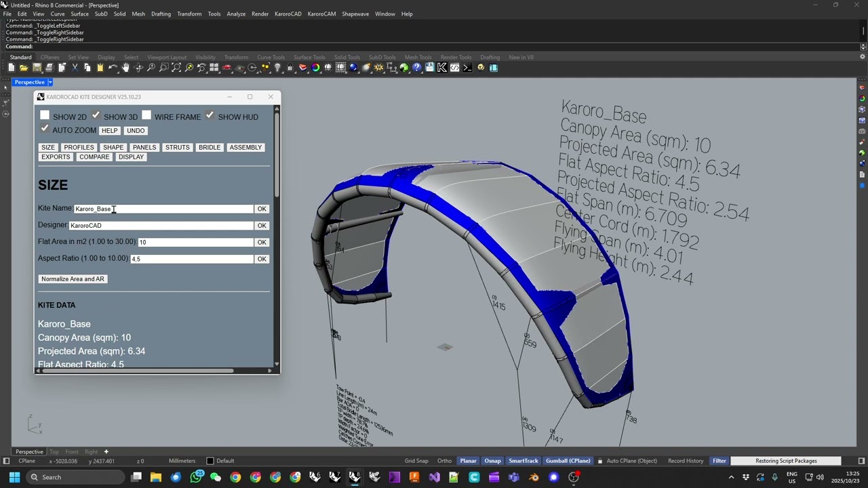Viewport: 868px width, 488px height.
Task: Click the blue question mark Help icon
Action: click(417, 68)
